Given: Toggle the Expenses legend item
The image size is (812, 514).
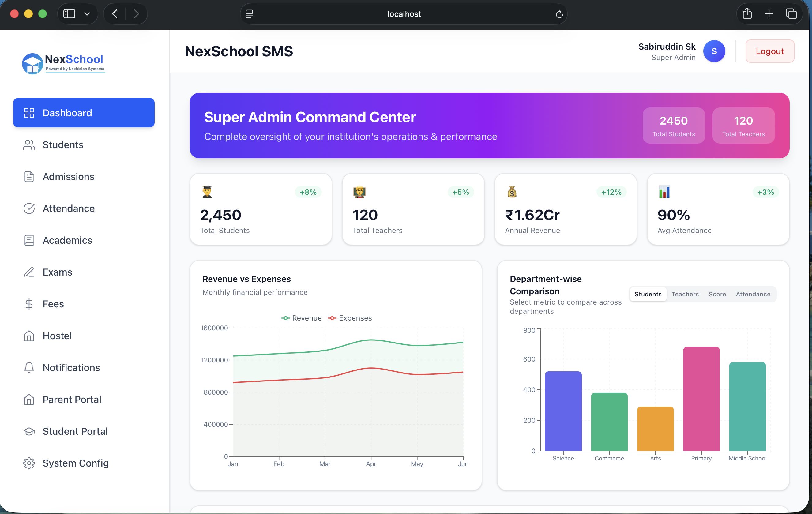Looking at the screenshot, I should click(350, 318).
